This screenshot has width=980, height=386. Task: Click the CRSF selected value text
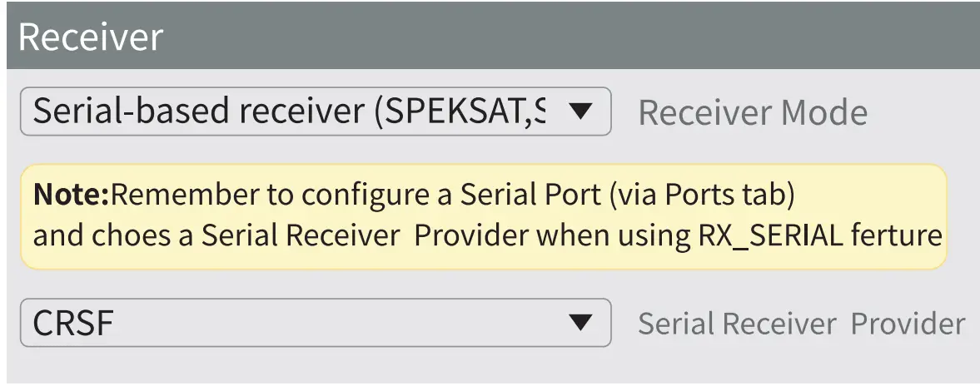pos(72,323)
